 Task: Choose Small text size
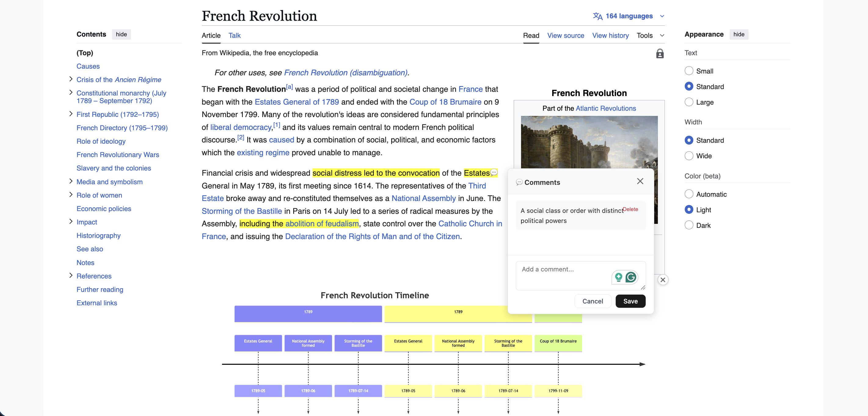click(x=689, y=71)
